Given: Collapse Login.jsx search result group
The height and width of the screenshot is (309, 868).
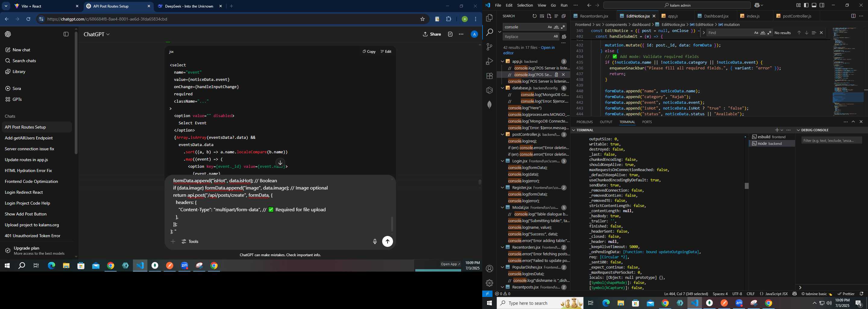Looking at the screenshot, I should click(502, 161).
